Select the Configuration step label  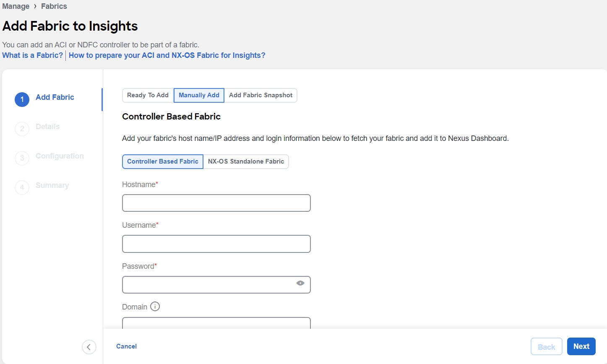(x=60, y=156)
